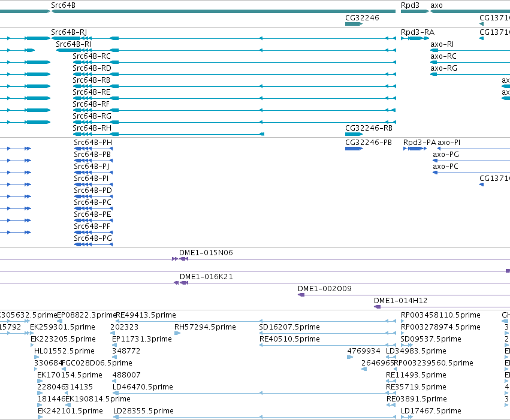Click EST EK170154.5prime
Screen dimensions: 510x420
[x=40, y=381]
